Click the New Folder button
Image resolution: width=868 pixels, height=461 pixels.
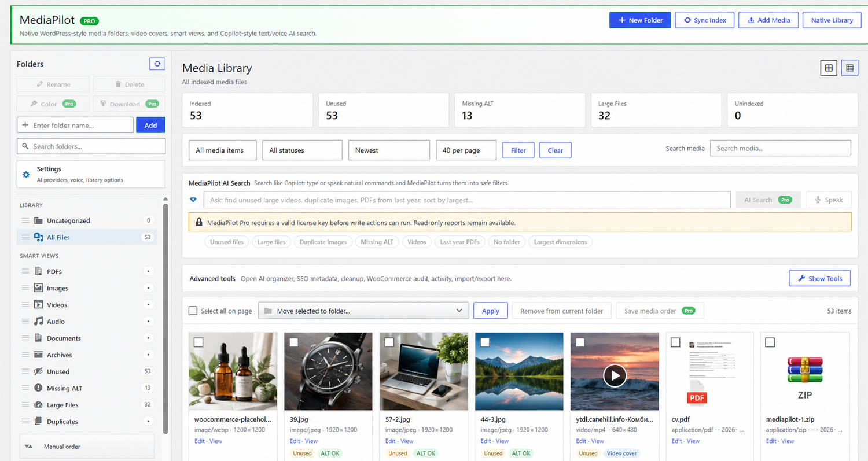click(x=640, y=20)
